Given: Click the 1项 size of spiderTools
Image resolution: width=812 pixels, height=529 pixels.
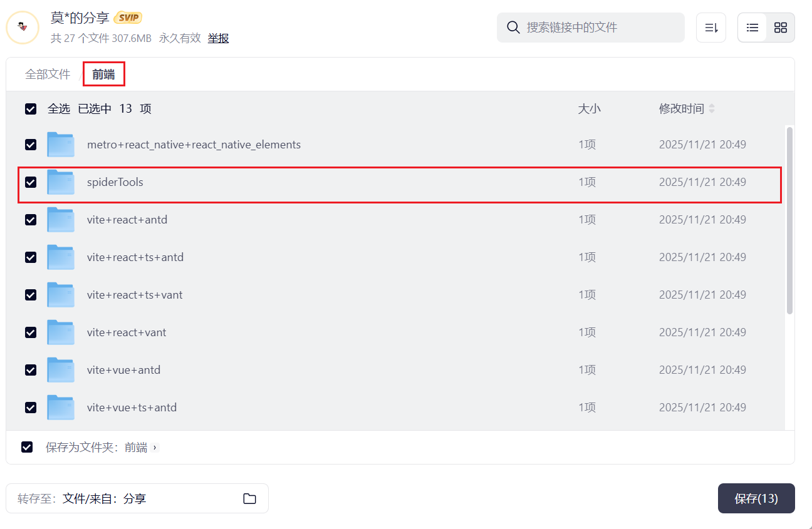Looking at the screenshot, I should [x=587, y=182].
